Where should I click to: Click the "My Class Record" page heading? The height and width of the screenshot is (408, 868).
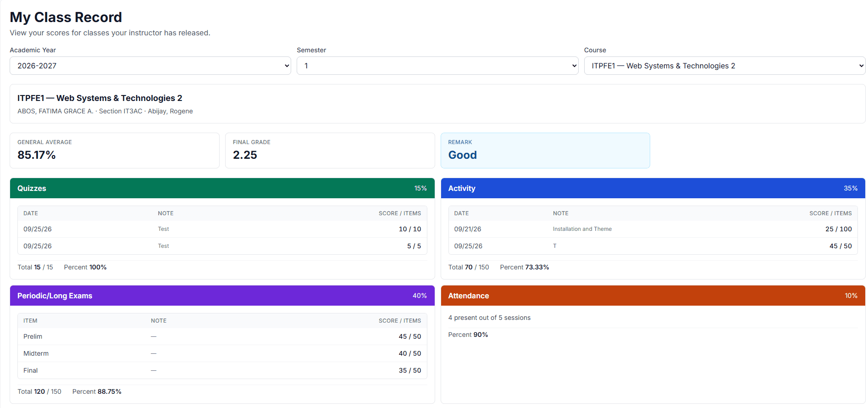pos(66,17)
